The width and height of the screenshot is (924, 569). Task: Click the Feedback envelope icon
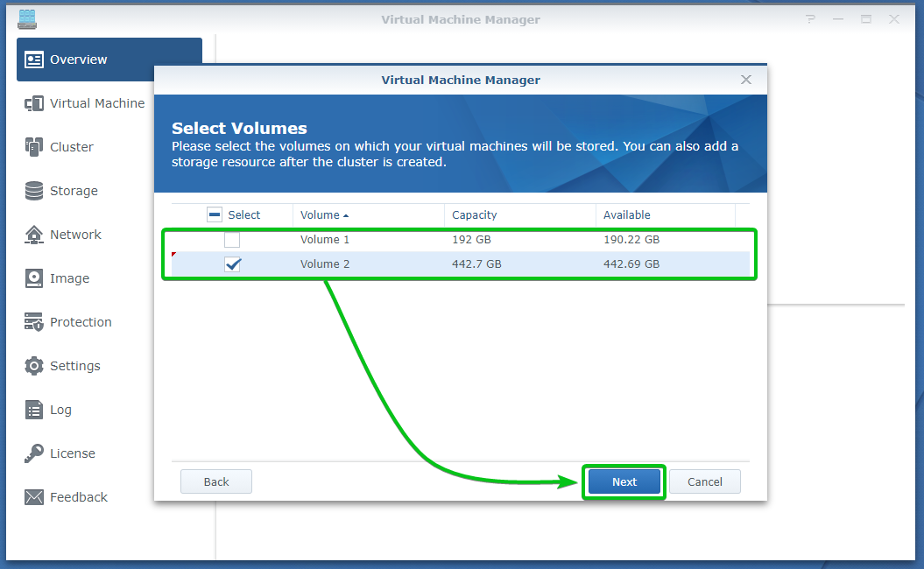tap(33, 497)
